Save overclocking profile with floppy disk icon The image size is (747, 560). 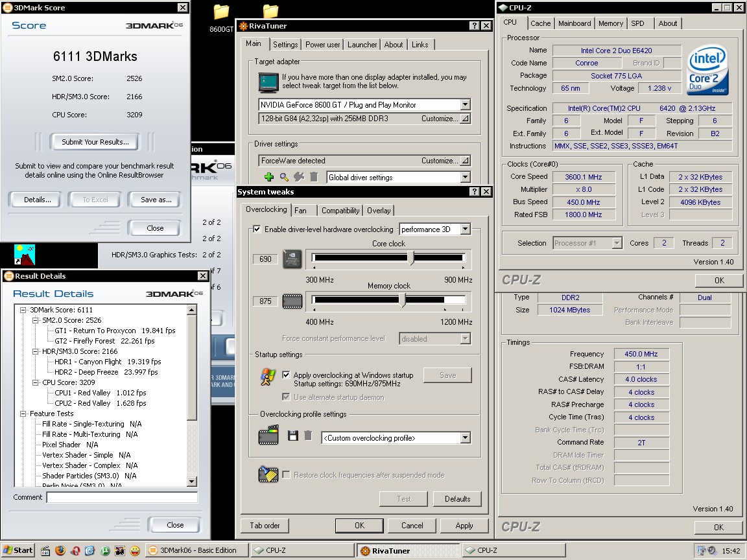(x=293, y=436)
